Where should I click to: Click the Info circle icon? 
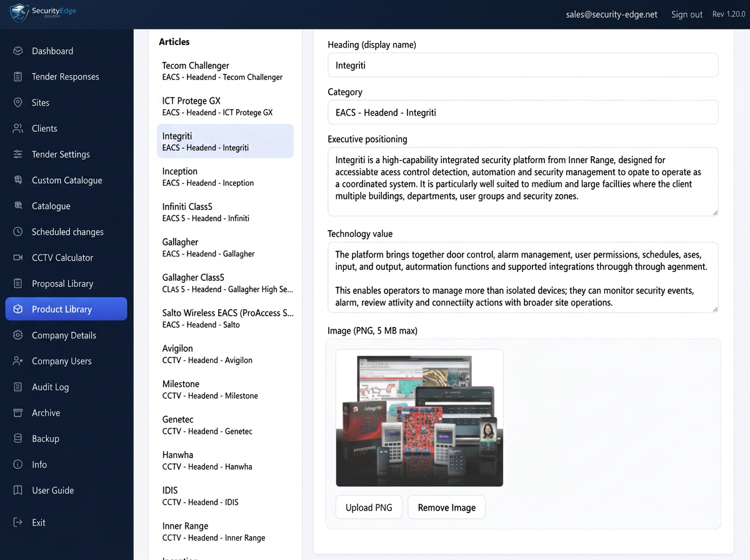pyautogui.click(x=18, y=464)
